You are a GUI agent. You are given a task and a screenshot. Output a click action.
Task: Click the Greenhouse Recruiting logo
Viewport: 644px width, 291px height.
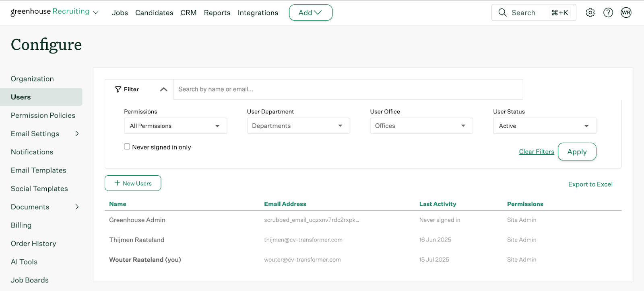pos(50,12)
